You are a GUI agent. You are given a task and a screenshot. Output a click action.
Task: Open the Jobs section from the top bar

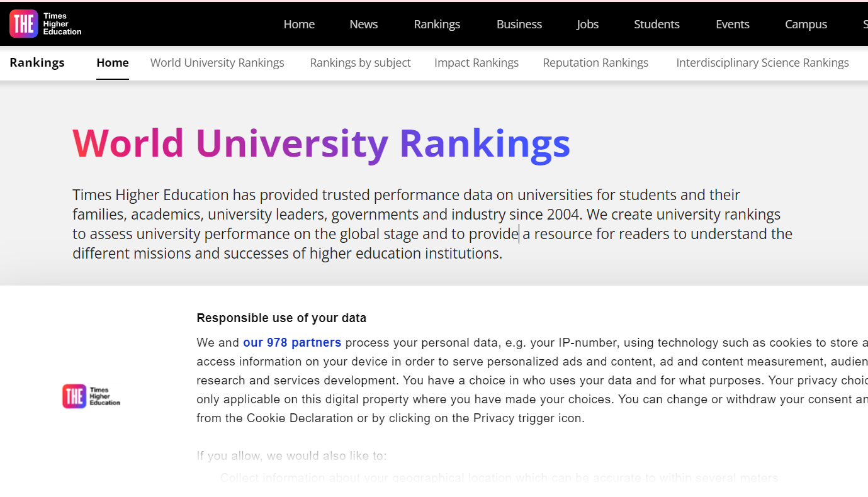click(x=587, y=25)
